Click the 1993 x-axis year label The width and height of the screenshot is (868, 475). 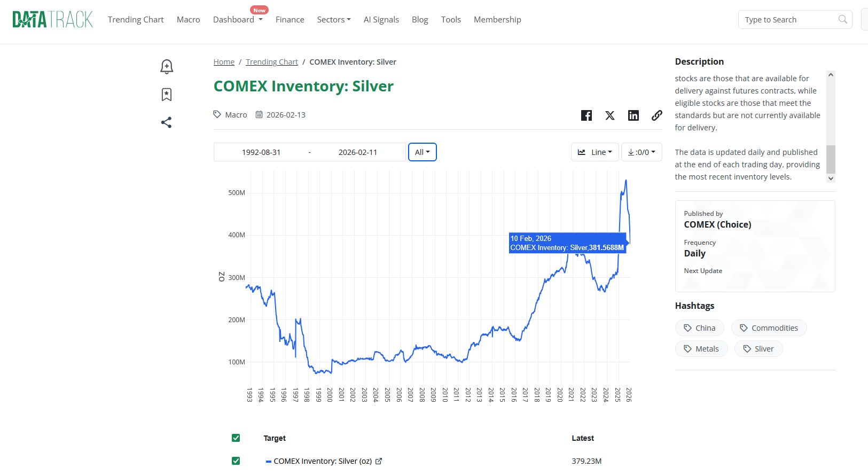249,395
